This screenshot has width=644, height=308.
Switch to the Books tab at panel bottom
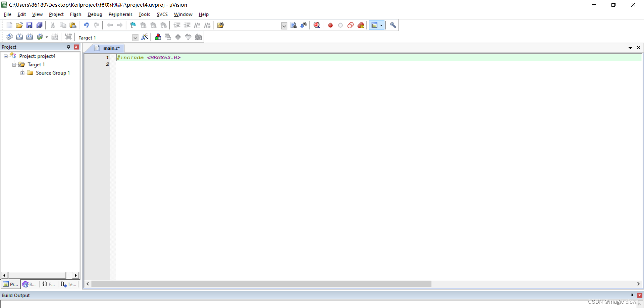click(x=29, y=284)
